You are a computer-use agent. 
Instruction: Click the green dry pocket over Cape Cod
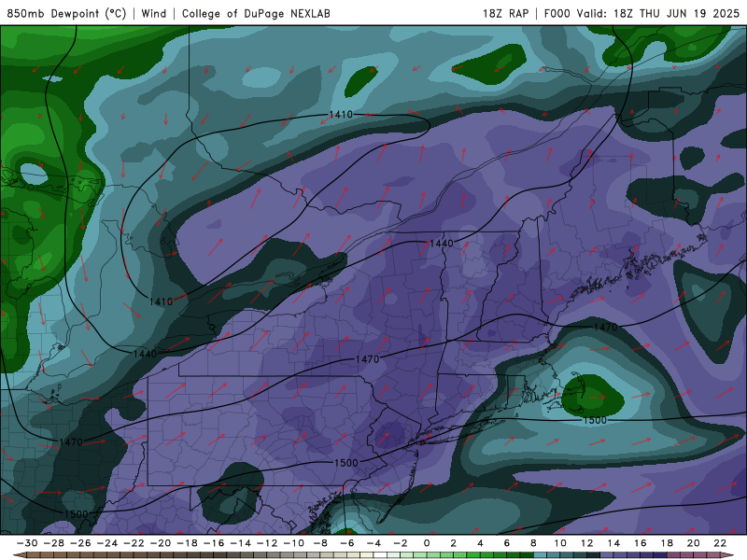pos(593,395)
